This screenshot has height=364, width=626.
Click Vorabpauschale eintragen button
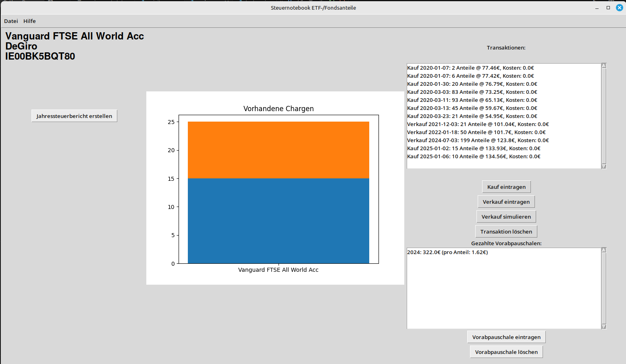(x=506, y=337)
